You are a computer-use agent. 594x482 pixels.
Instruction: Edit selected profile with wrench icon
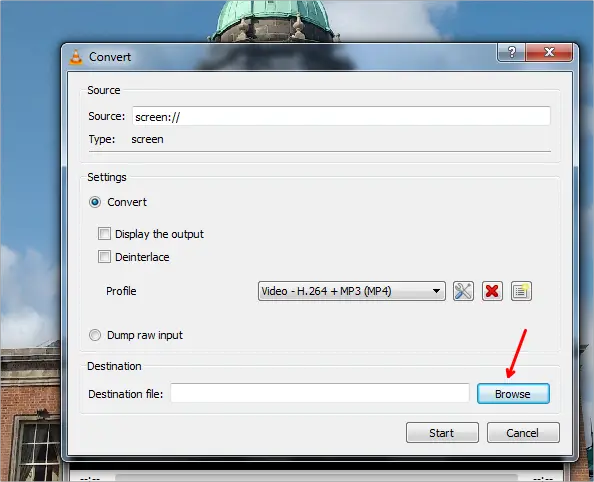coord(463,291)
